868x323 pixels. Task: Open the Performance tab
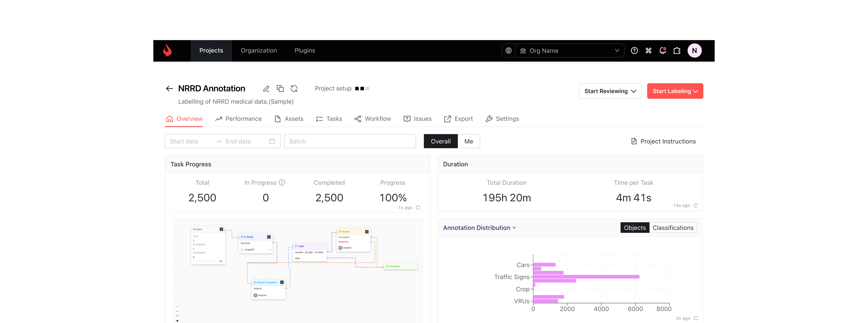click(239, 119)
